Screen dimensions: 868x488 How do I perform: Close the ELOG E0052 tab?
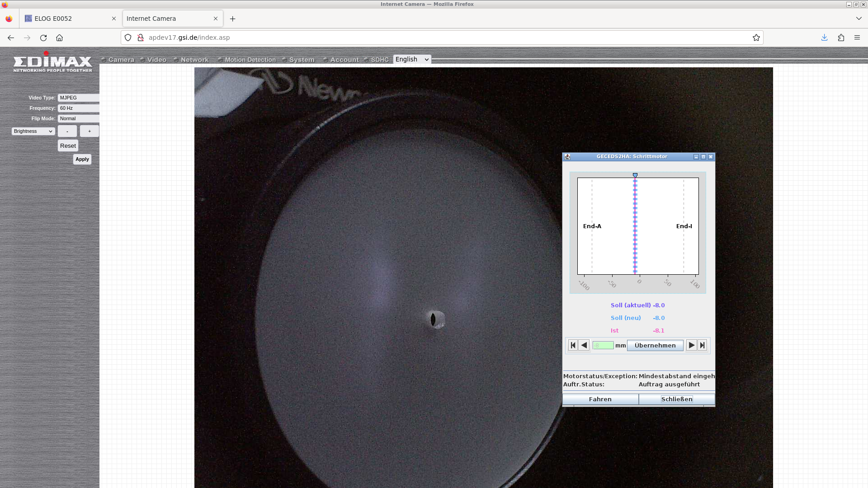114,19
